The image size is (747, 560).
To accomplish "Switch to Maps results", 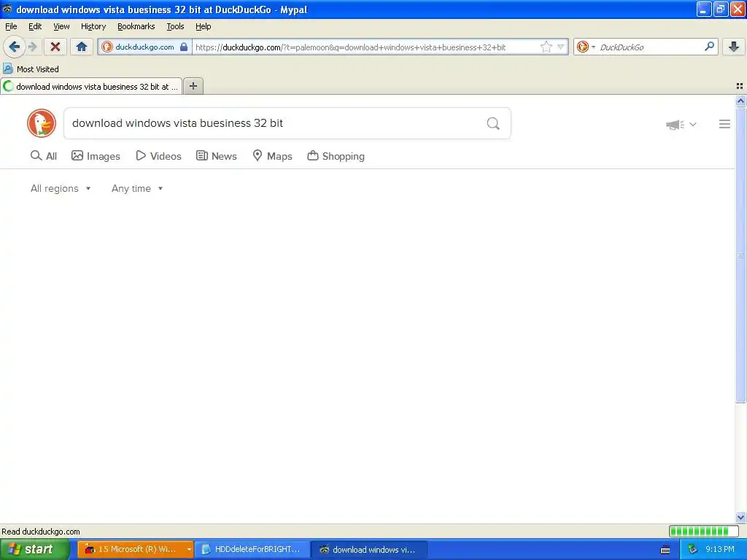I will (x=272, y=156).
